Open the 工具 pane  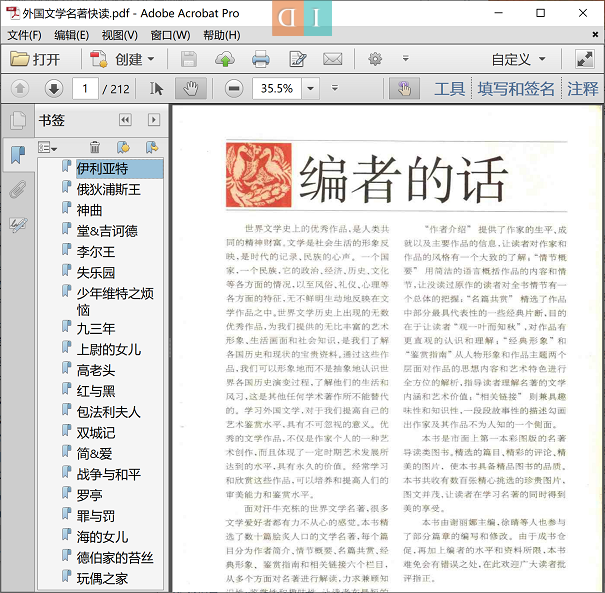(x=450, y=89)
